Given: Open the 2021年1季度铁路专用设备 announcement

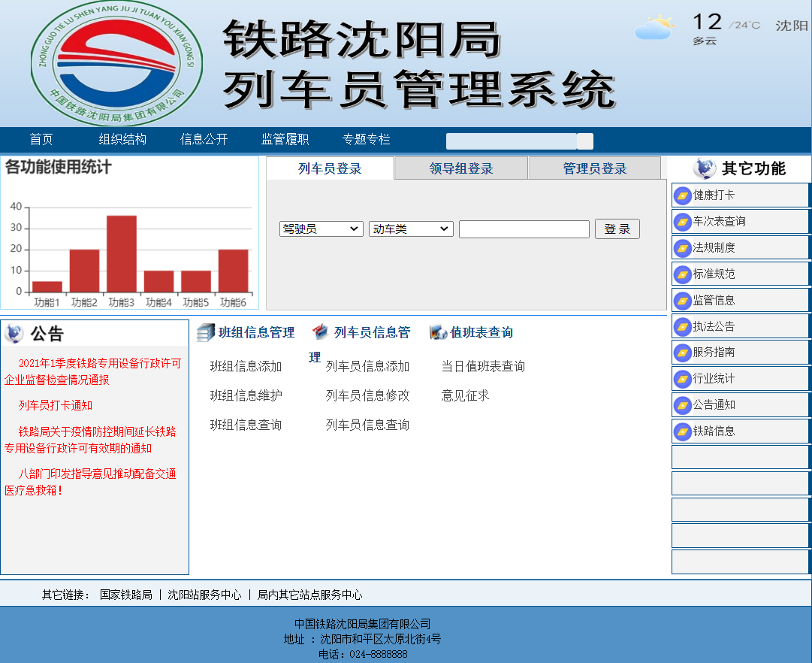Looking at the screenshot, I should tap(92, 371).
